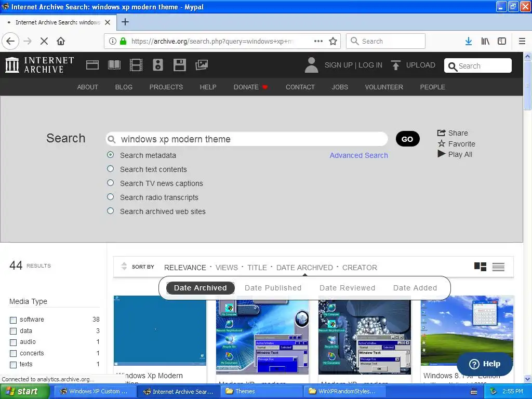Sort results by Title
Image resolution: width=532 pixels, height=399 pixels.
click(x=257, y=268)
